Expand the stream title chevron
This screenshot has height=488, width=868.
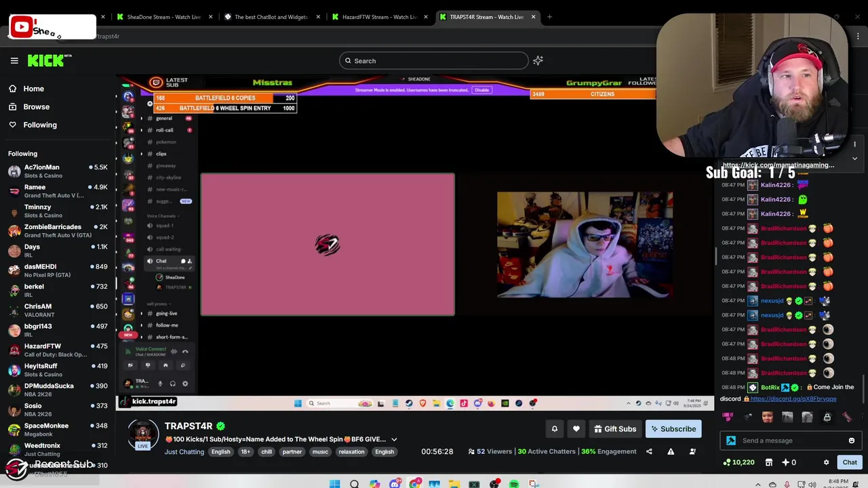[x=394, y=439]
